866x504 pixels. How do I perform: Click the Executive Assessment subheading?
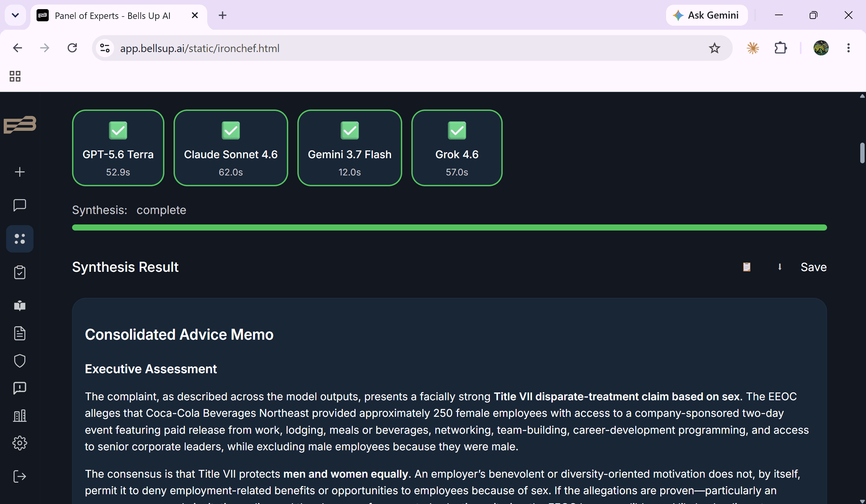151,369
